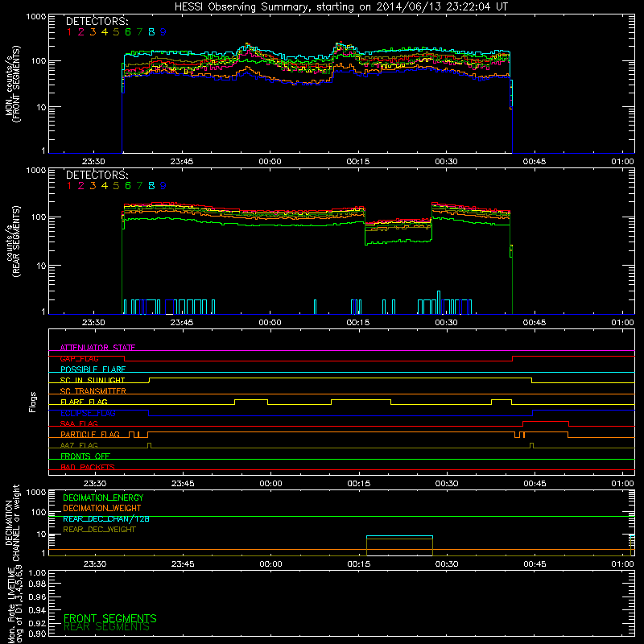
Task: Pick detector 7 legend number in rear segments plot
Action: (139, 186)
